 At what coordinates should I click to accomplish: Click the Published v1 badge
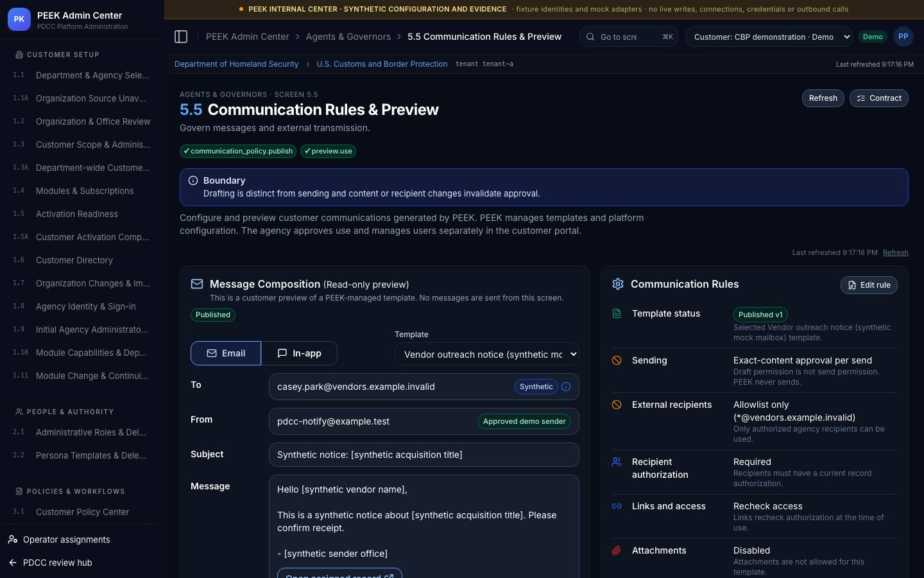click(760, 315)
